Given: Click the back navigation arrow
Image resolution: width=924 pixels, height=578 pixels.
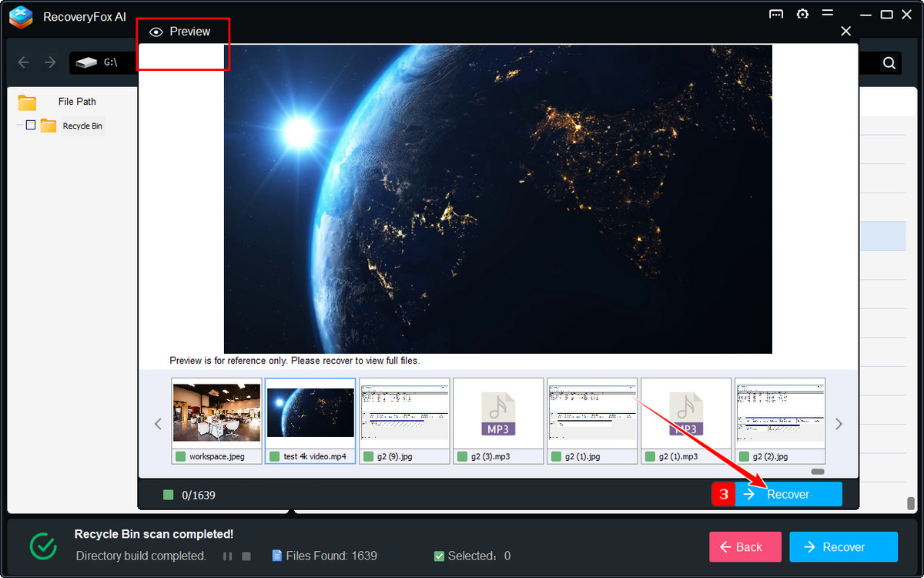Looking at the screenshot, I should pyautogui.click(x=23, y=62).
